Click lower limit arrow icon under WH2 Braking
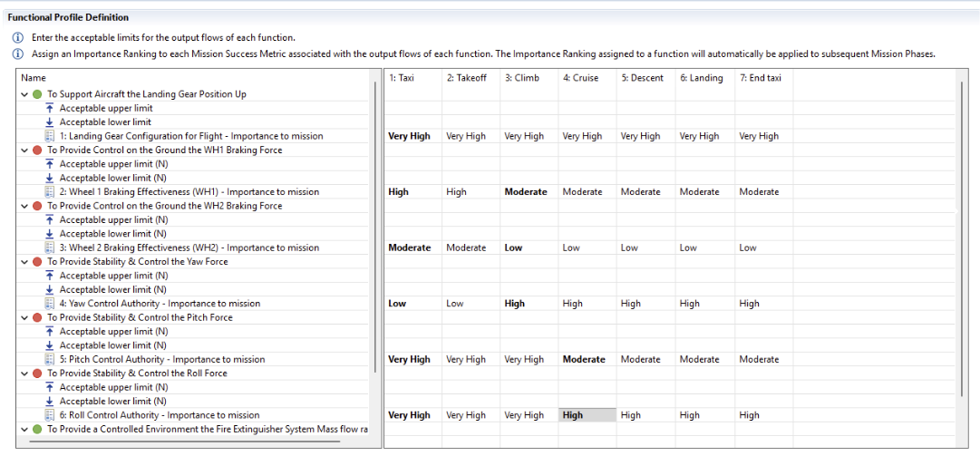This screenshot has width=980, height=456. pos(50,234)
